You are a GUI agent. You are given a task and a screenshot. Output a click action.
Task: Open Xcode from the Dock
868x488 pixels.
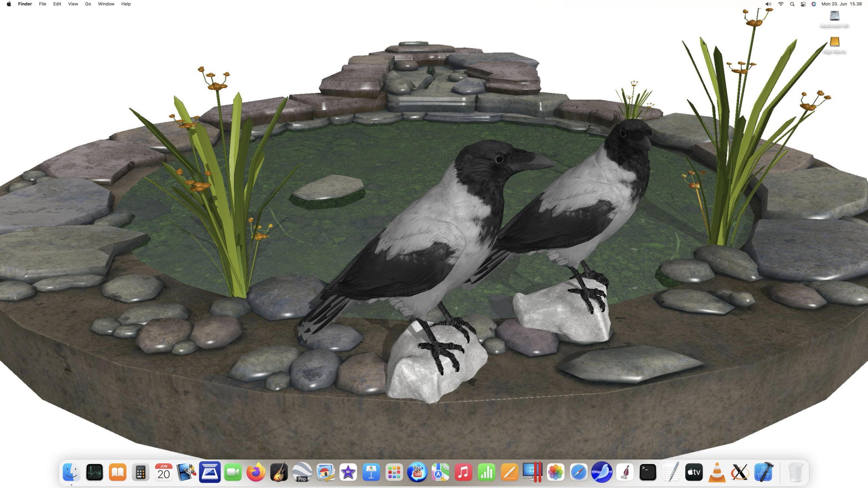[763, 472]
